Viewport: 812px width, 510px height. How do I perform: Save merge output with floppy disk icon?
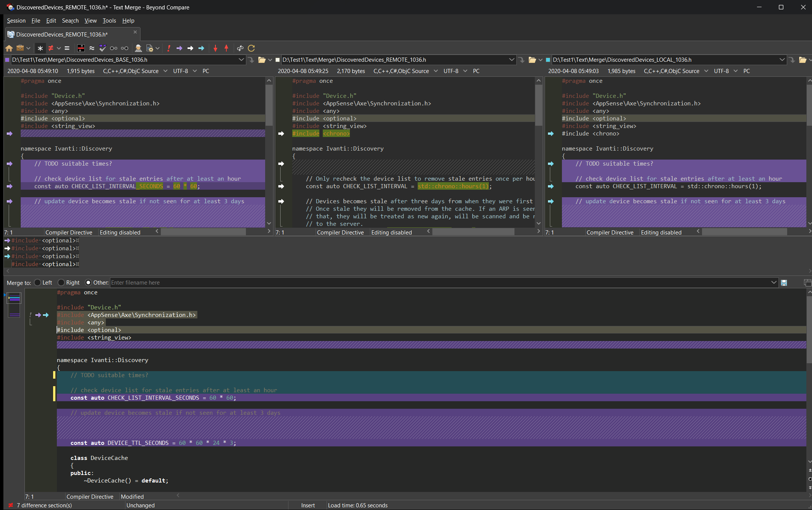click(784, 283)
